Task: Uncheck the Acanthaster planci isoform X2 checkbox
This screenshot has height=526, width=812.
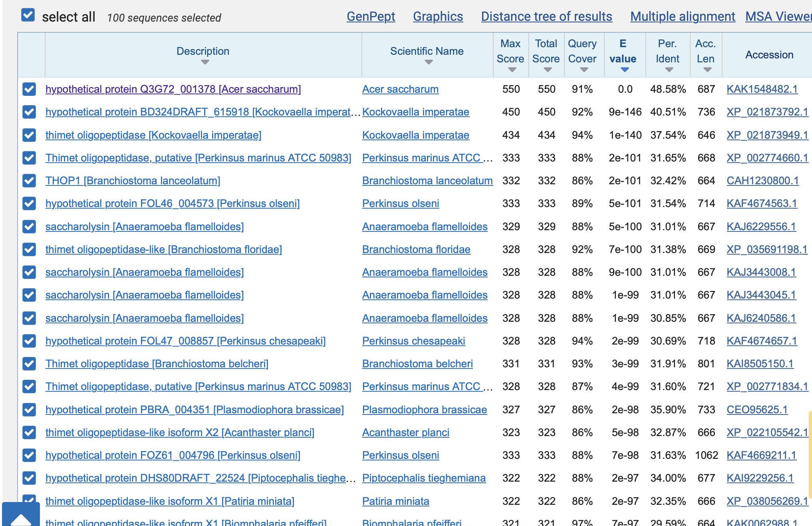Action: [29, 432]
